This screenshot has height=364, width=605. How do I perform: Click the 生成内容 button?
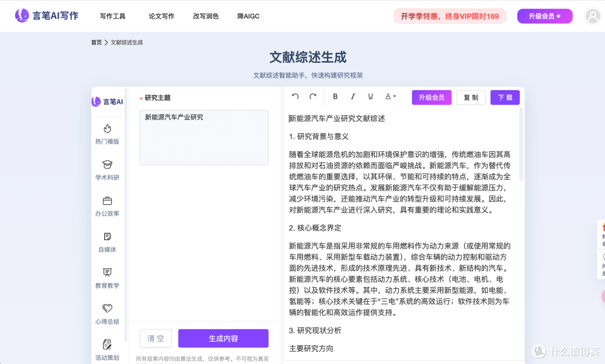[x=223, y=338]
